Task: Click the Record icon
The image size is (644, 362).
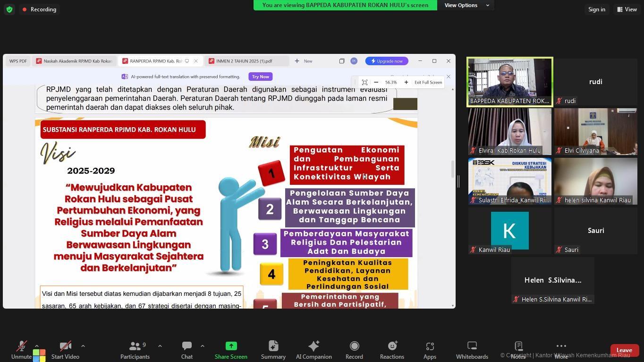Action: coord(354,346)
